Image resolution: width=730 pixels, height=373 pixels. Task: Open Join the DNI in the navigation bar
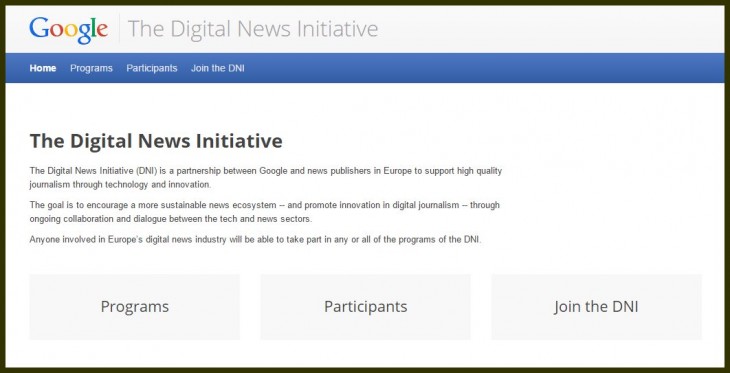click(x=217, y=68)
